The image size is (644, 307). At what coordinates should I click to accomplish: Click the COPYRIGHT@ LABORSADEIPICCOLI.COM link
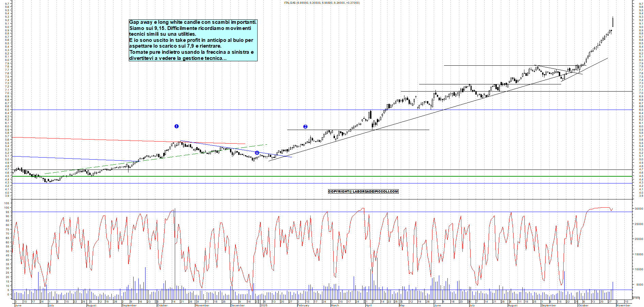point(363,192)
